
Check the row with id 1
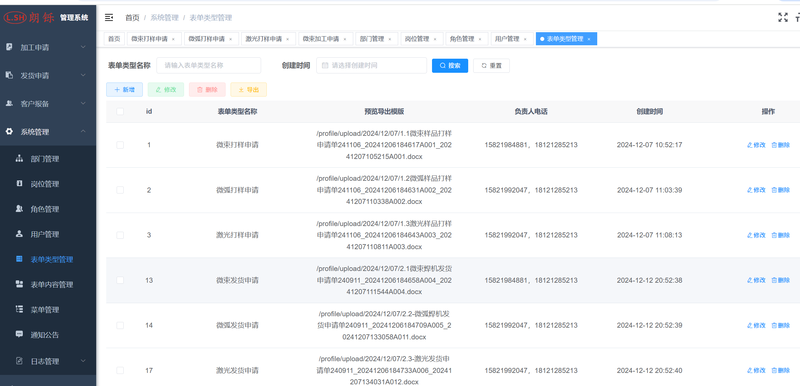click(120, 145)
